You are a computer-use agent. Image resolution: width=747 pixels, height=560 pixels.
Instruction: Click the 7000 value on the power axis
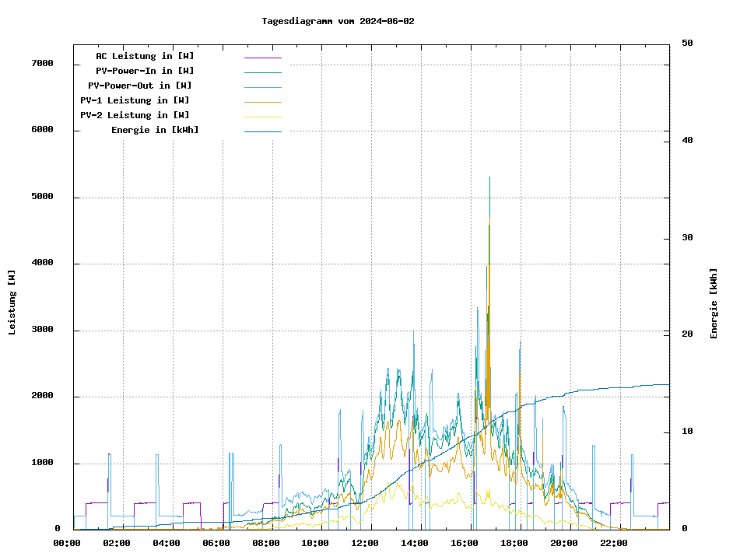coord(42,63)
